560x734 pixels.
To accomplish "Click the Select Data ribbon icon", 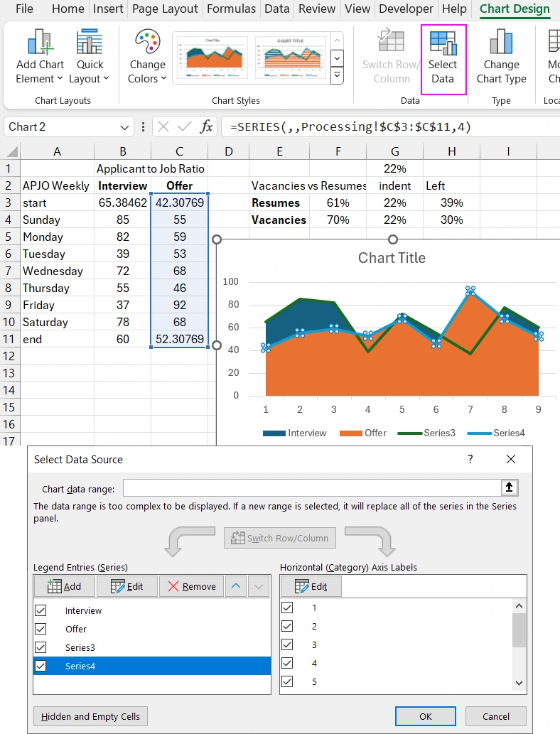I will pyautogui.click(x=443, y=44).
